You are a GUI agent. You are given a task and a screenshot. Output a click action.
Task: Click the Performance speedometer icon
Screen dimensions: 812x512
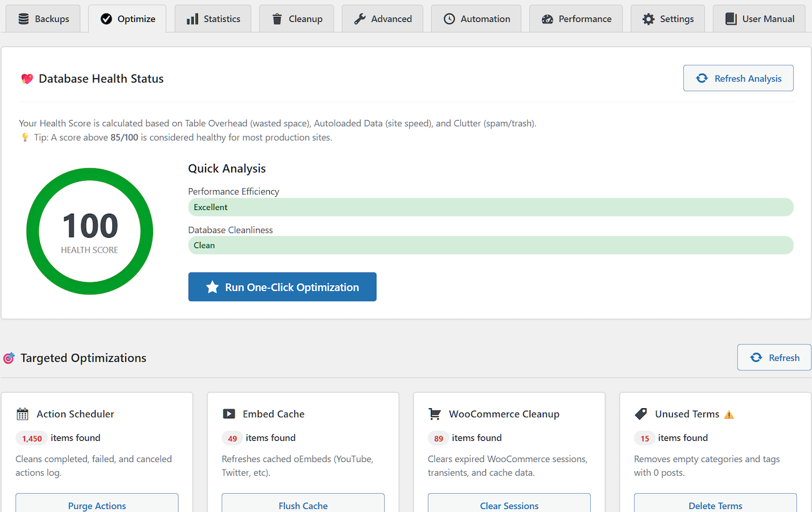(548, 19)
